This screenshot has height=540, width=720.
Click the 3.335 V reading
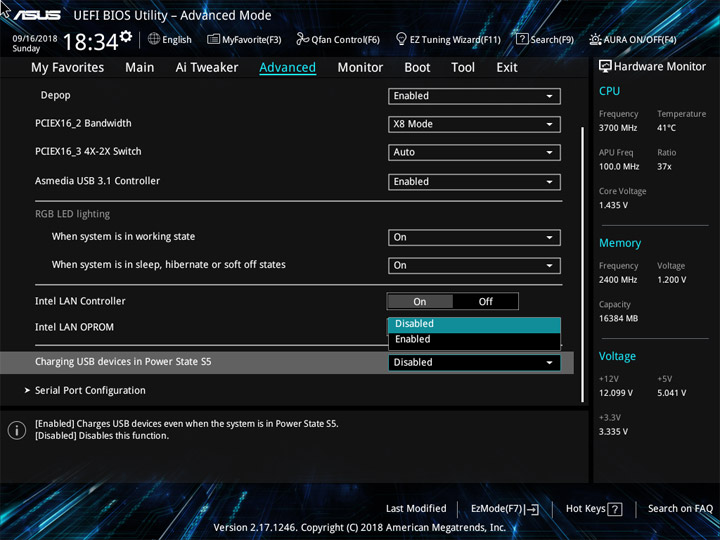coord(613,432)
